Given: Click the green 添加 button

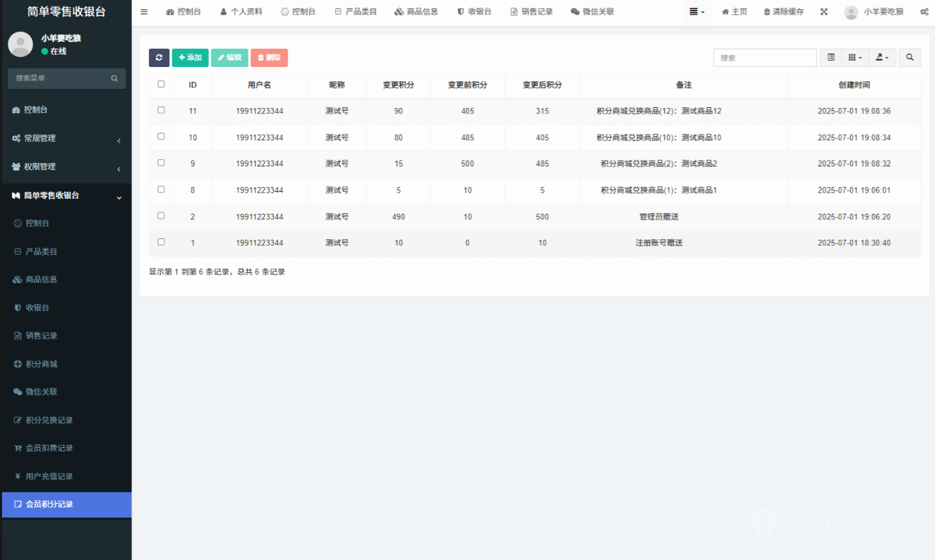Looking at the screenshot, I should pos(190,58).
